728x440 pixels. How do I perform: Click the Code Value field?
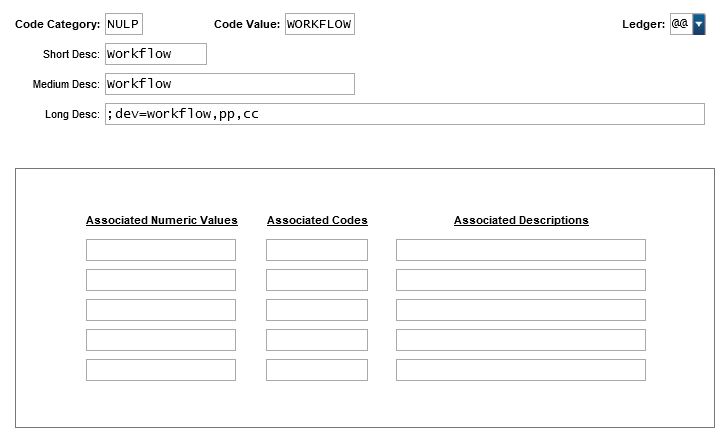pos(319,24)
